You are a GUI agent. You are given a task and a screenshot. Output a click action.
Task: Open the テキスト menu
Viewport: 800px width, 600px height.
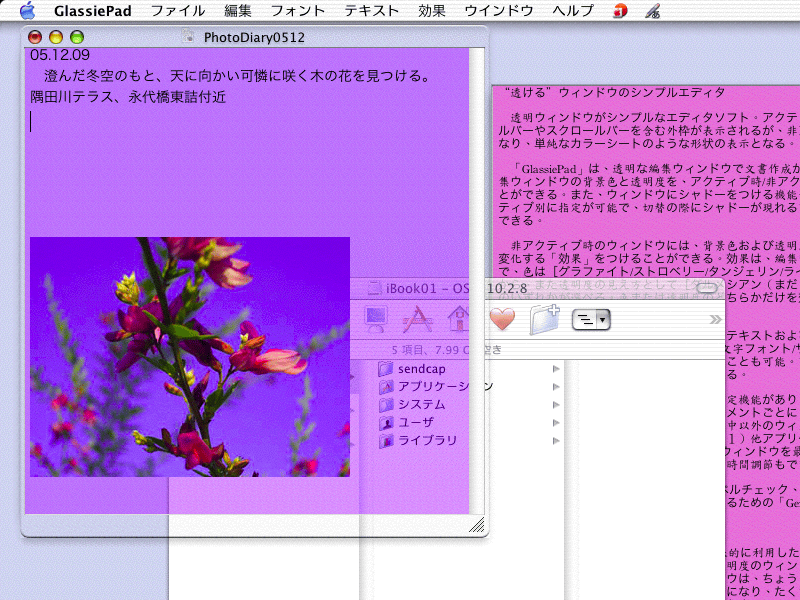371,11
